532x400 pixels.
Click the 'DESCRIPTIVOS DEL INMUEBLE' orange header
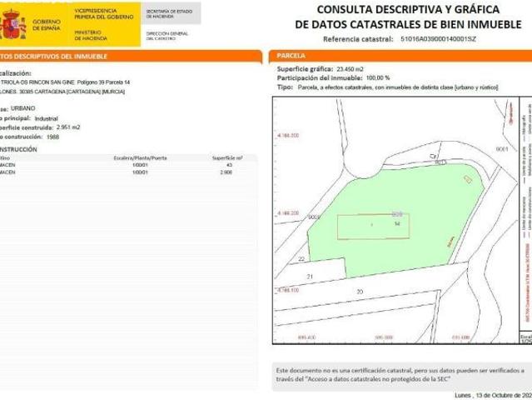tap(131, 57)
